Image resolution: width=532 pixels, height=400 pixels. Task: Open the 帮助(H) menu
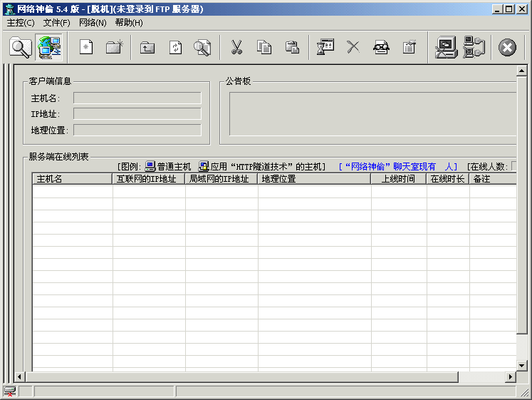(129, 23)
